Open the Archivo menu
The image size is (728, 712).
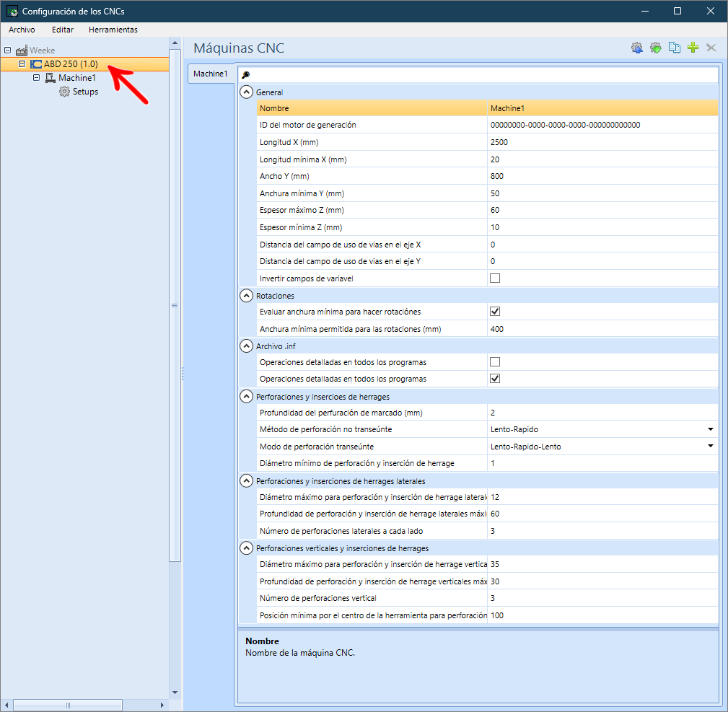pyautogui.click(x=22, y=30)
